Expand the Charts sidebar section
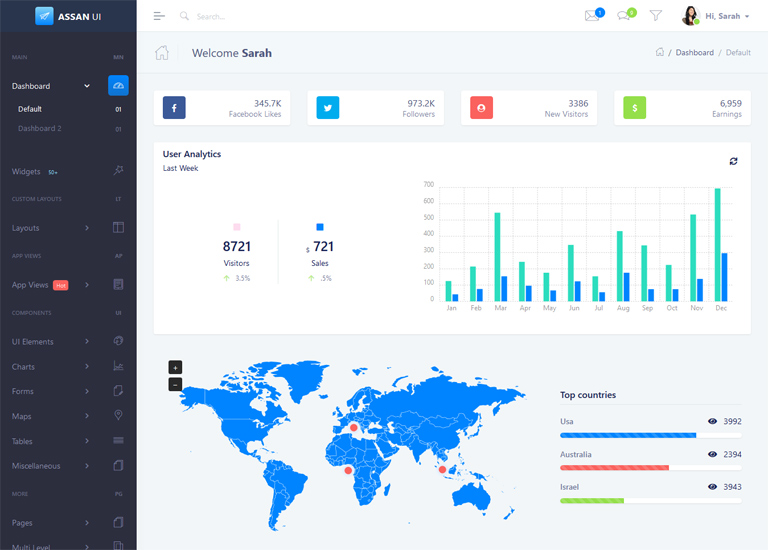The width and height of the screenshot is (768, 550). 50,367
